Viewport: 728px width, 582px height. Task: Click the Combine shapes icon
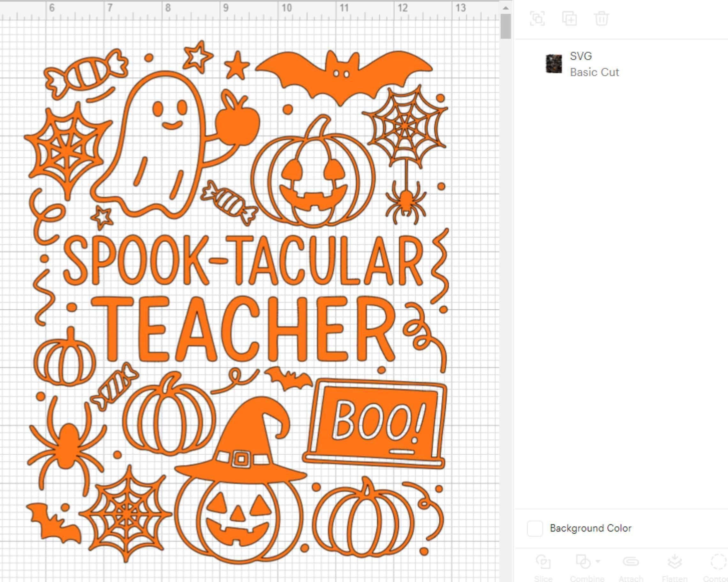[583, 562]
